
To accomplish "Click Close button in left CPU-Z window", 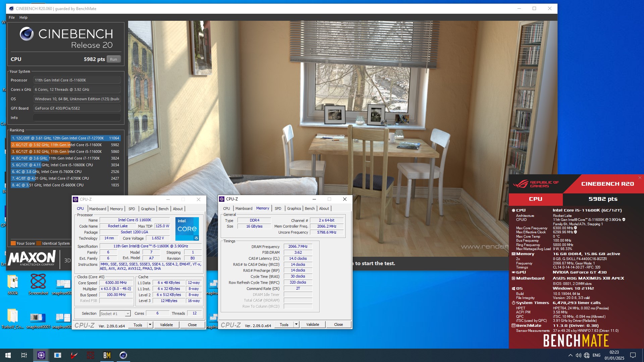I will 192,325.
